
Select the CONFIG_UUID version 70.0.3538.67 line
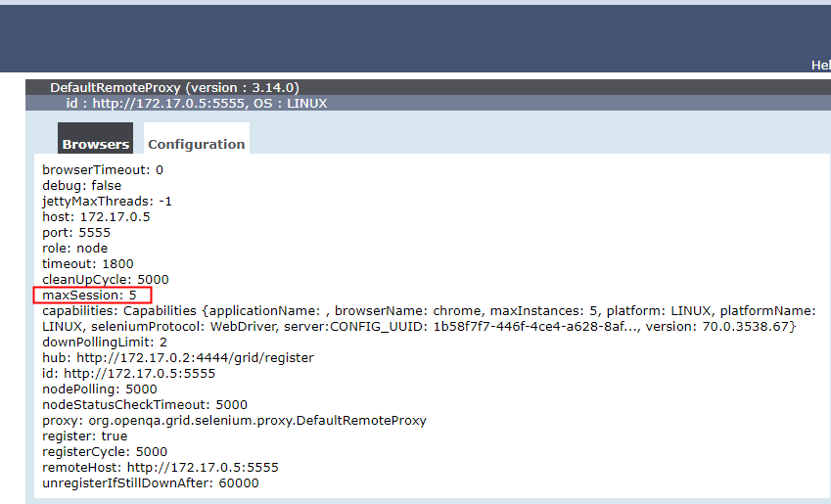click(x=419, y=327)
